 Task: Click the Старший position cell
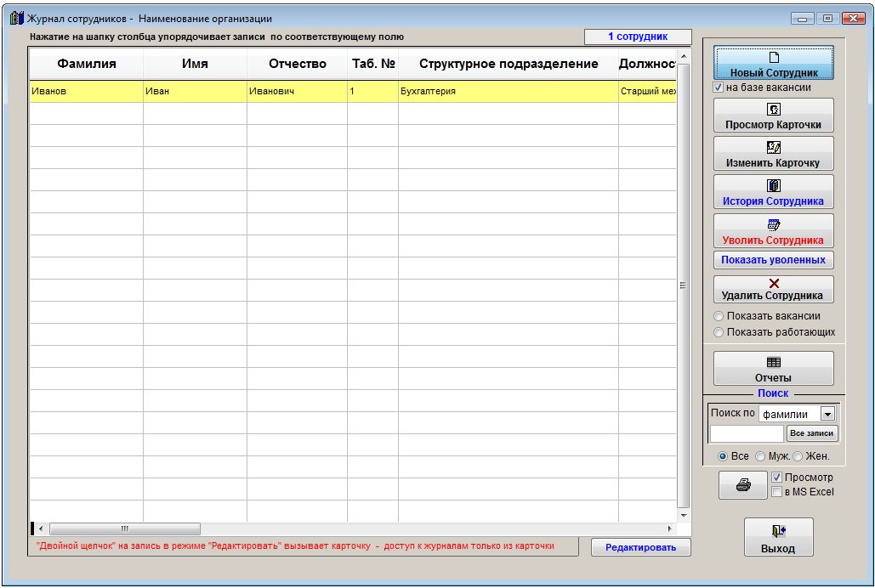tap(647, 92)
